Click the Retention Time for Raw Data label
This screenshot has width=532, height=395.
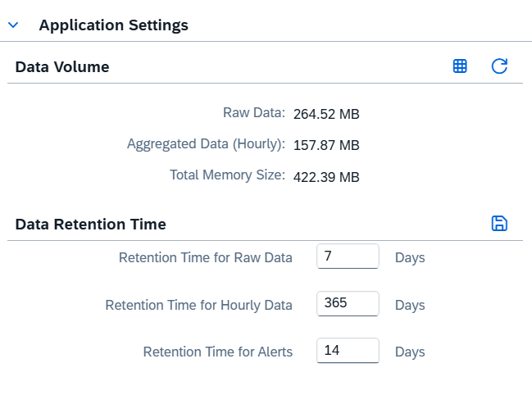(206, 257)
